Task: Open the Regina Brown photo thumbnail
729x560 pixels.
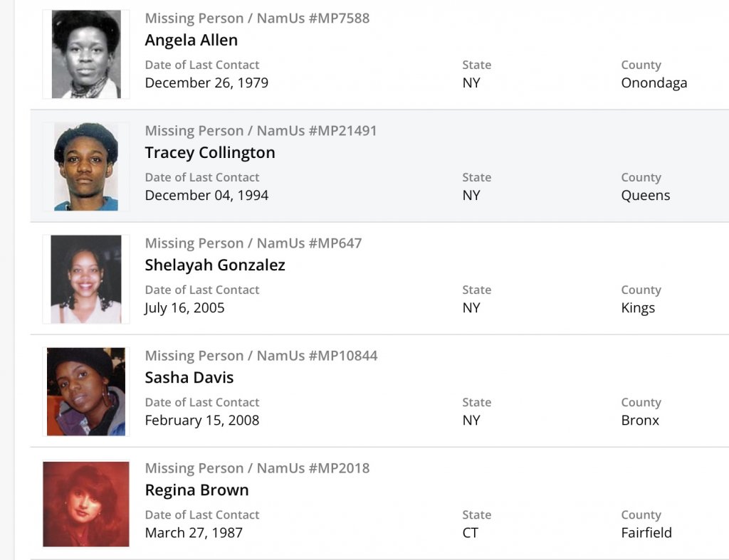Action: [86, 504]
